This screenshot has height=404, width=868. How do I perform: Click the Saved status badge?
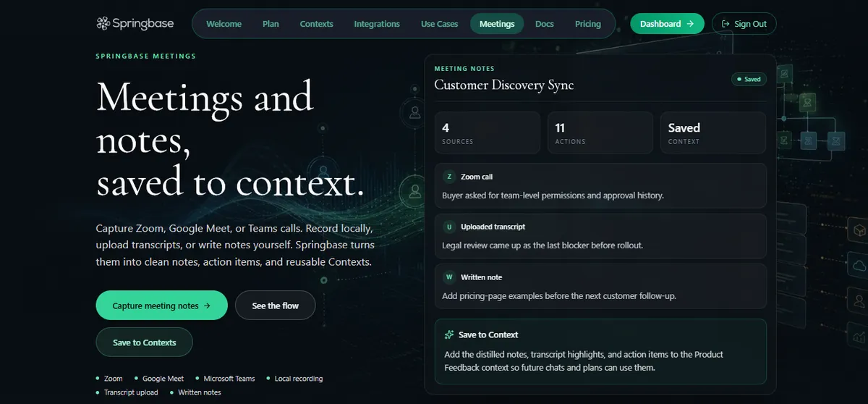[748, 79]
